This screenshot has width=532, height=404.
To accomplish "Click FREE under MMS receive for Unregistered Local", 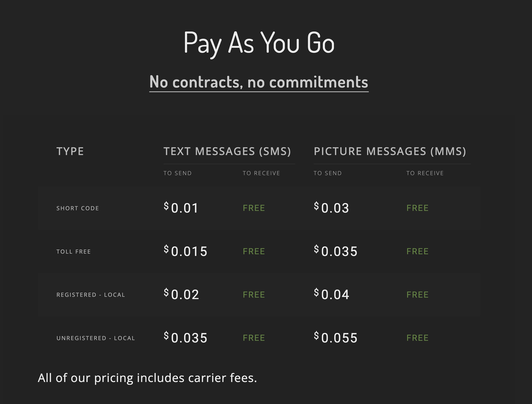I will coord(418,338).
